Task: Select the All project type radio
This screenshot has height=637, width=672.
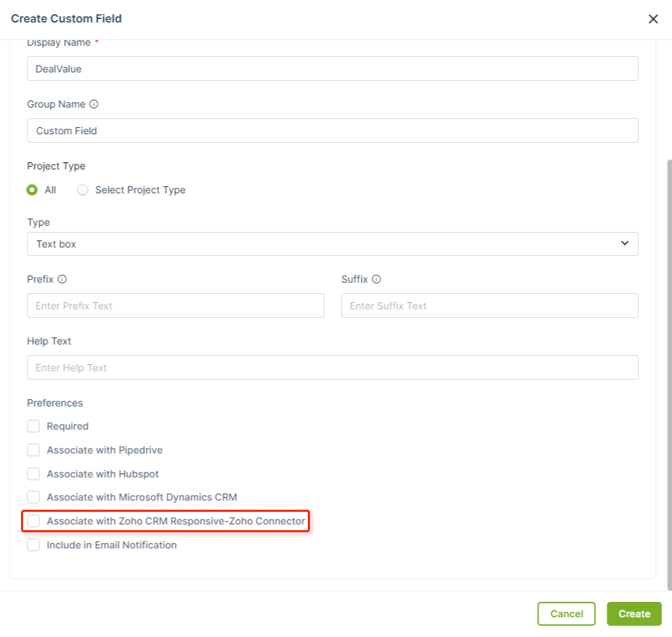Action: tap(32, 190)
